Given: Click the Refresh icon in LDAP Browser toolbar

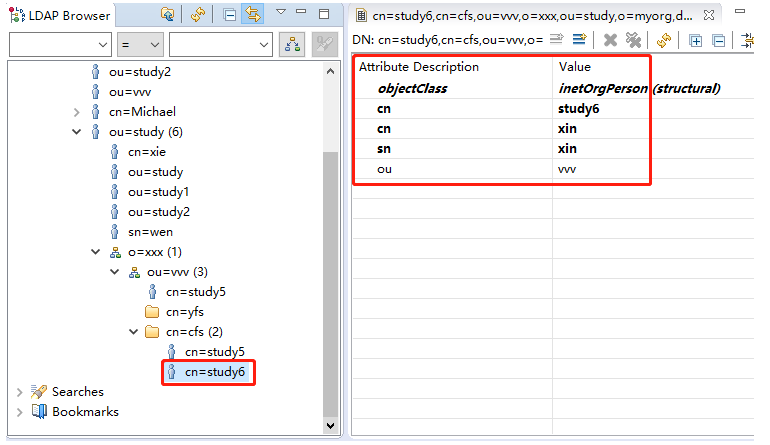Looking at the screenshot, I should point(198,14).
